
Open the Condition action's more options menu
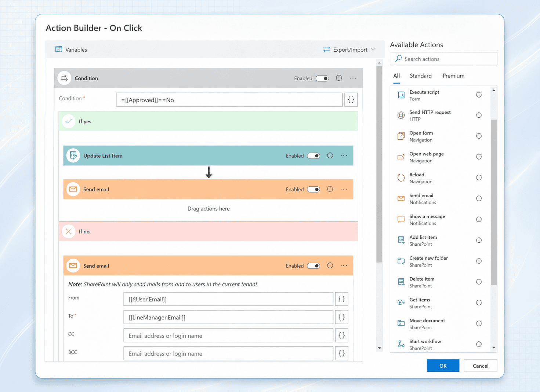[x=353, y=78]
